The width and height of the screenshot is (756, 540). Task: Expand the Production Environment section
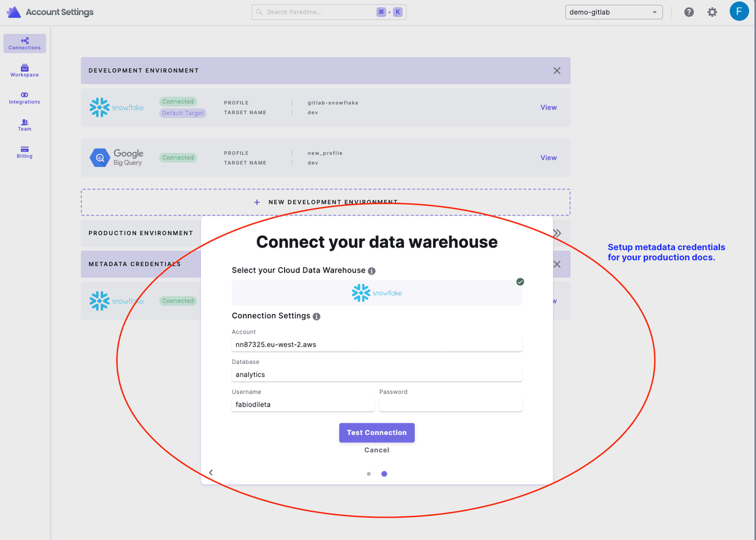tap(557, 233)
